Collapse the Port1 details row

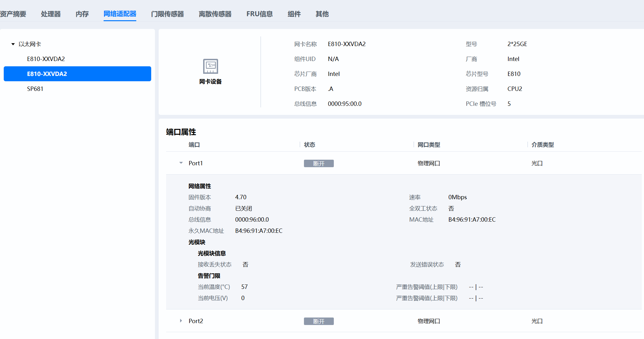pos(181,163)
